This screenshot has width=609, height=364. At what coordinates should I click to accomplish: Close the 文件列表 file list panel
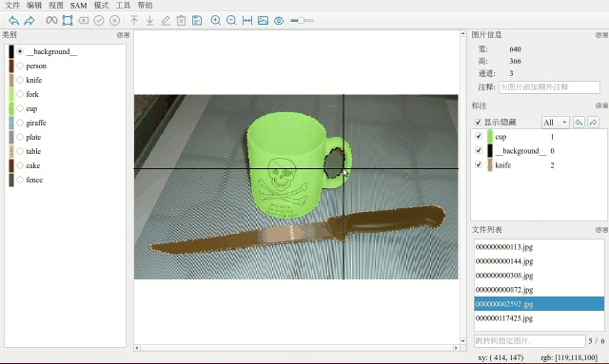[x=605, y=230]
